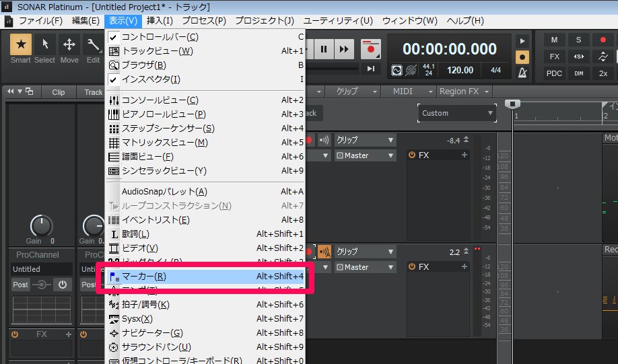Click the tempo value 120.00
Viewport: 618px width, 364px height.
(x=460, y=70)
